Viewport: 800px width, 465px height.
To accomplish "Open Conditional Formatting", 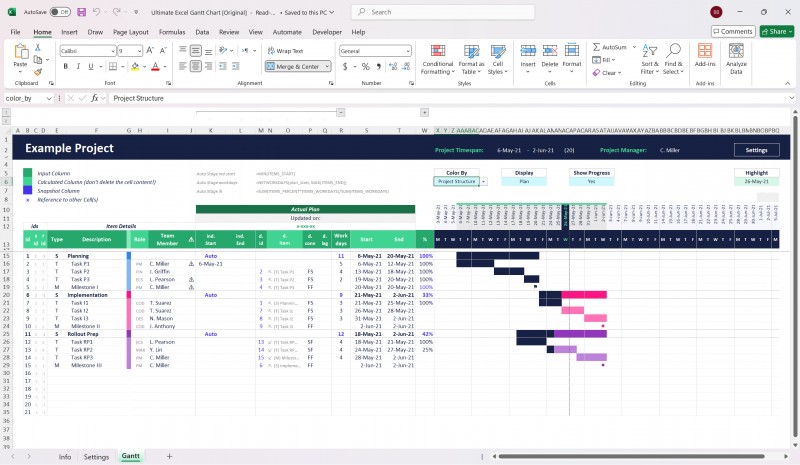I will [438, 59].
